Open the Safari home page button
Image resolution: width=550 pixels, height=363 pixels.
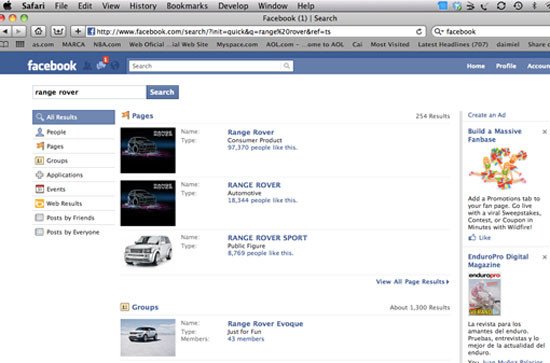(38, 32)
